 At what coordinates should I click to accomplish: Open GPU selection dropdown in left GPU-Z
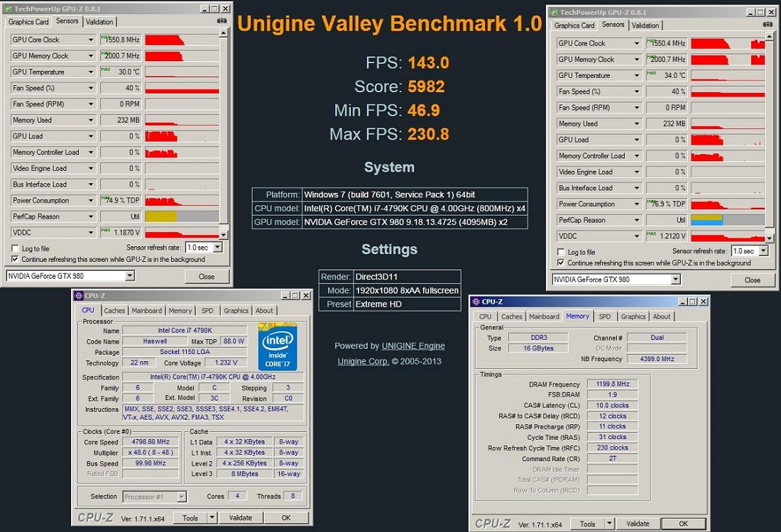129,276
